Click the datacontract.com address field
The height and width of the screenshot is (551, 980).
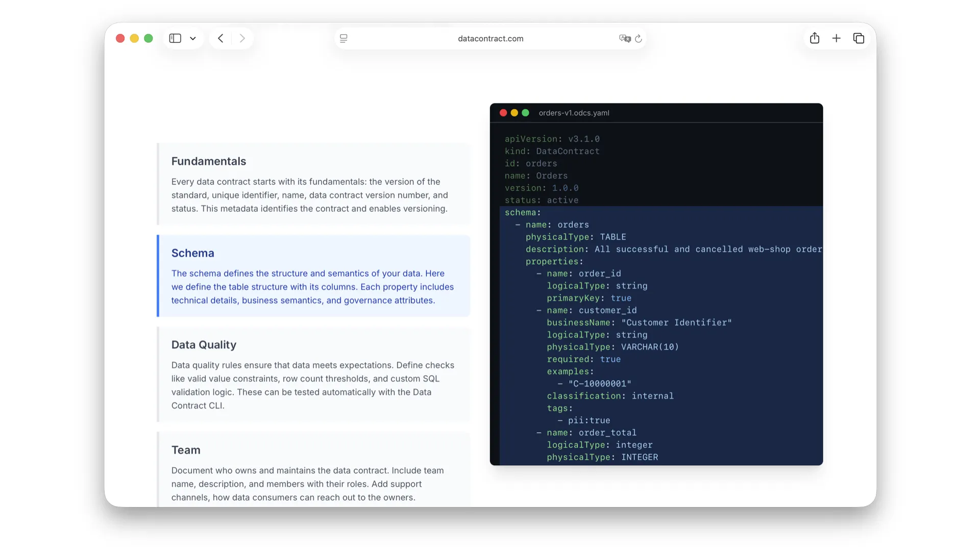pos(490,38)
